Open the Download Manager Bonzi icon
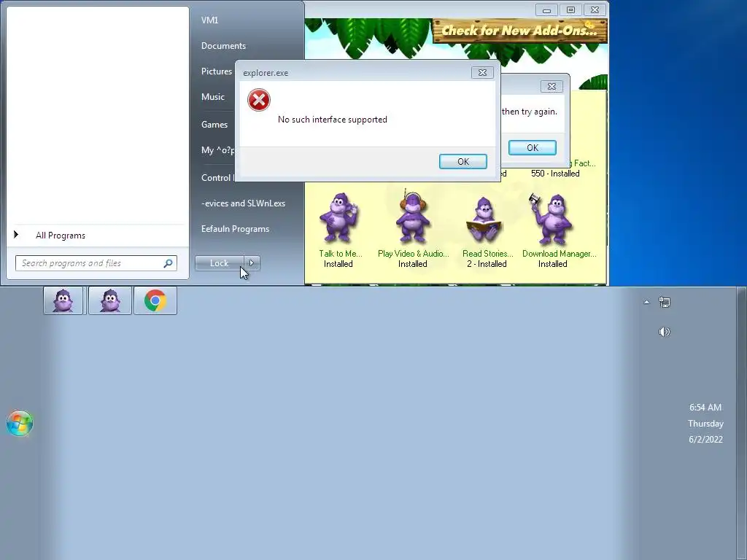 [x=551, y=219]
